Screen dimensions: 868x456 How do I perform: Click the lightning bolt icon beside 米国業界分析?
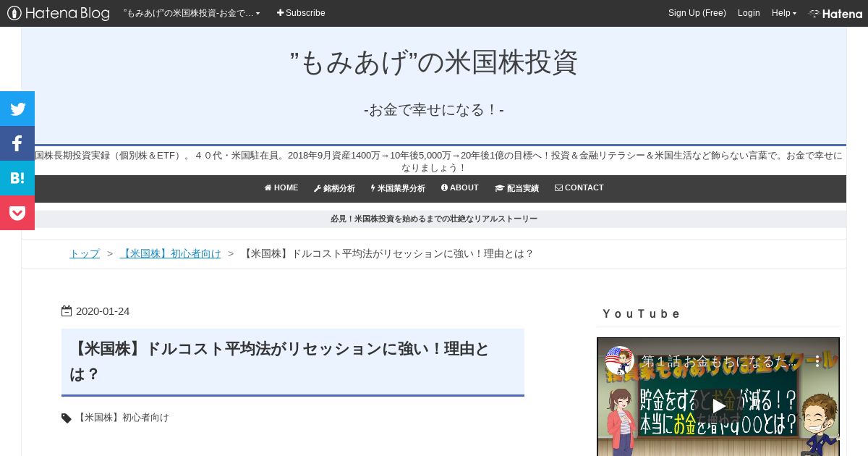tap(373, 188)
